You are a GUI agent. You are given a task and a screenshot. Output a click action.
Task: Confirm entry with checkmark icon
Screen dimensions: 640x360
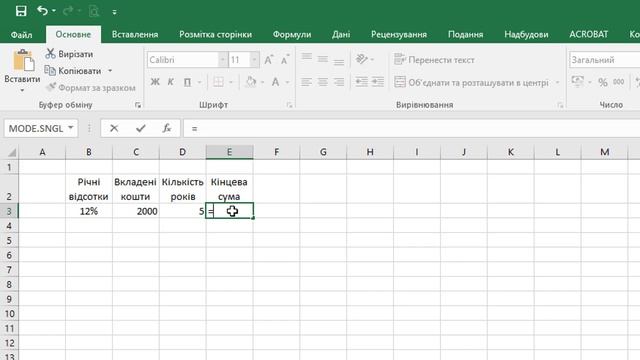tap(141, 128)
